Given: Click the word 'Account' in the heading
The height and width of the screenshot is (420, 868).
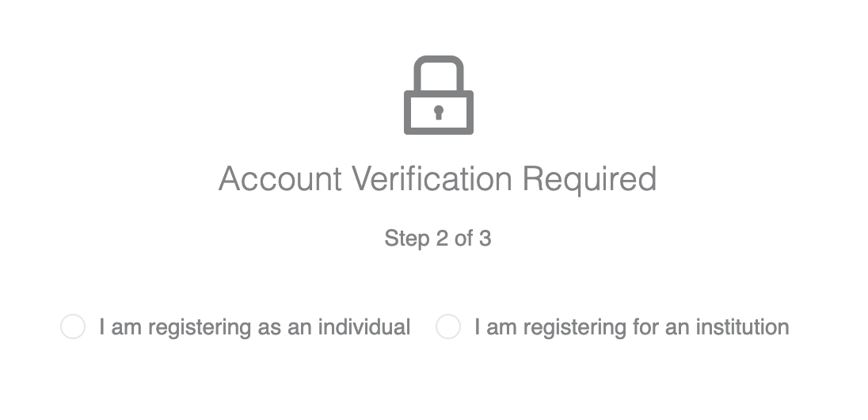Looking at the screenshot, I should pyautogui.click(x=280, y=179).
